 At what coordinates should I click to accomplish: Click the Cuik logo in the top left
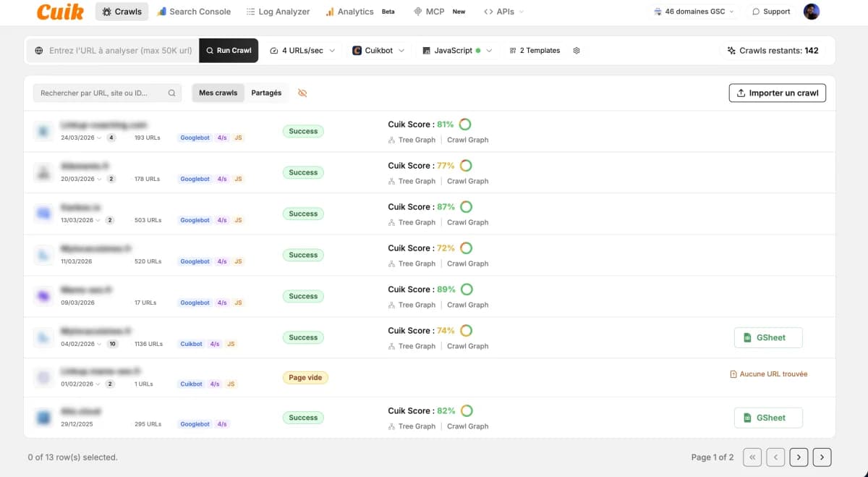(60, 12)
